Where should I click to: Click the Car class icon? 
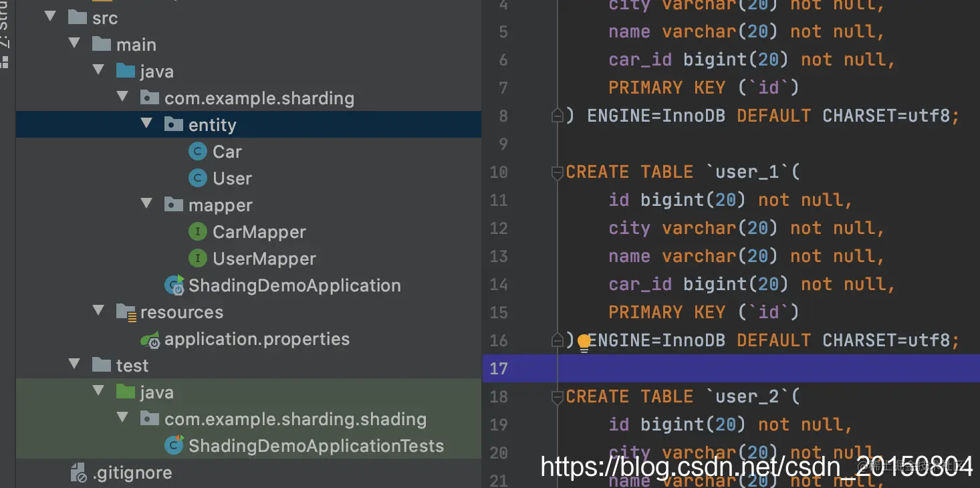pyautogui.click(x=197, y=152)
